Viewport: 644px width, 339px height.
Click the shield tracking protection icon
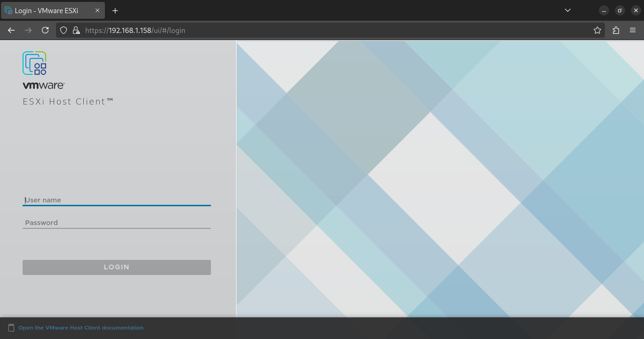pos(64,30)
